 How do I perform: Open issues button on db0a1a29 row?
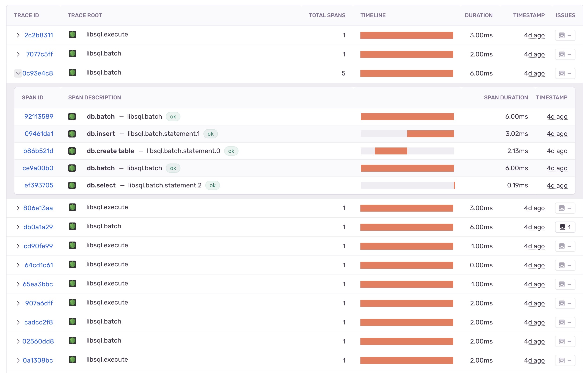[565, 227]
